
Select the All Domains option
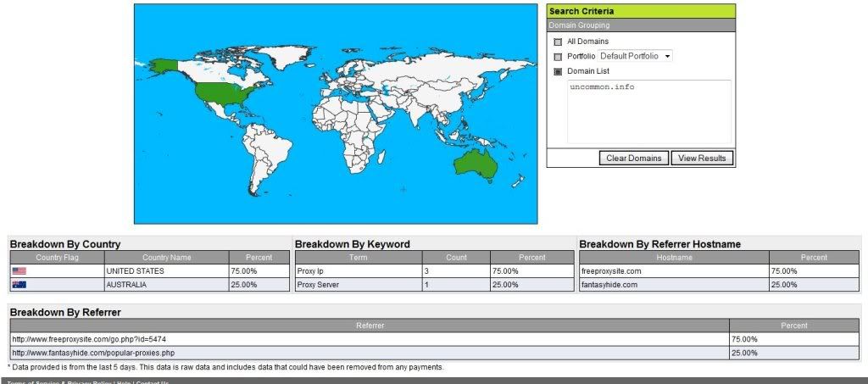pyautogui.click(x=558, y=42)
